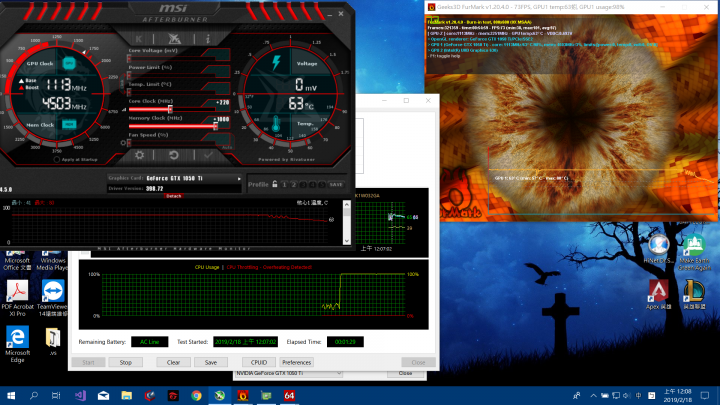
Task: Open taskbar search magnifier
Action: (x=34, y=395)
